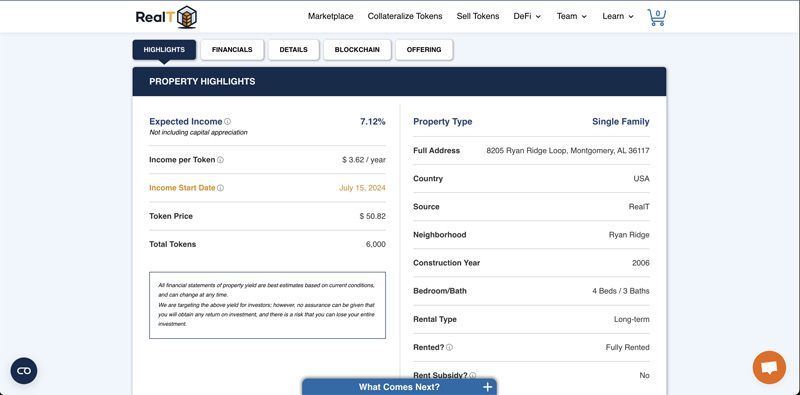800x395 pixels.
Task: Open Sell Tokens page
Action: coord(478,16)
